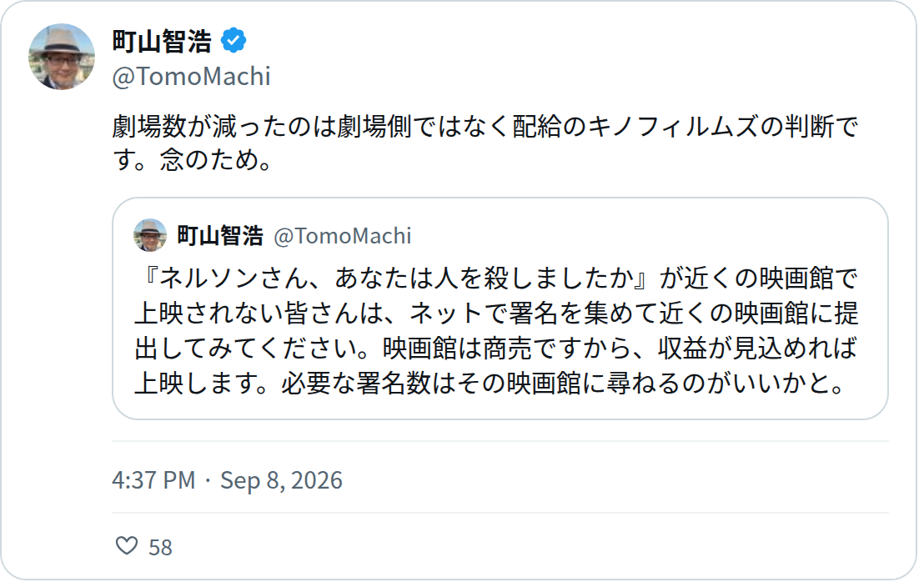This screenshot has height=587, width=924.
Task: Click the @TomoMachi handle inside the quoted tweet
Action: click(343, 236)
